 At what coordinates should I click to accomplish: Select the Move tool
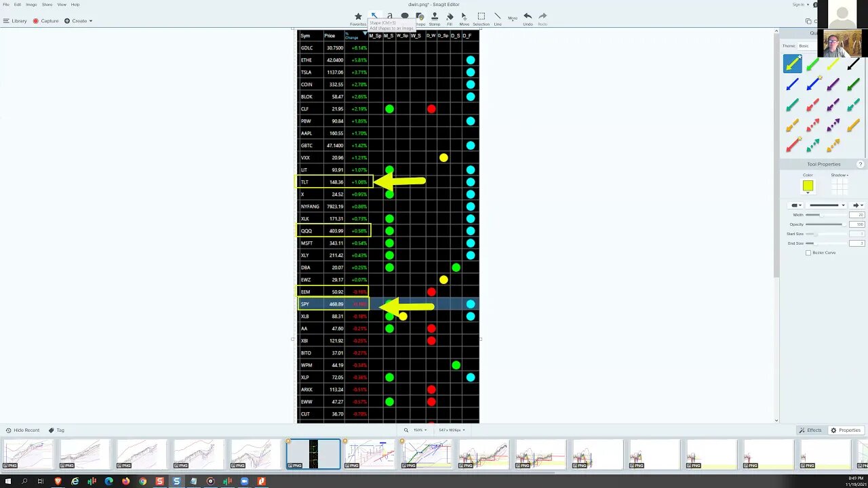(464, 19)
